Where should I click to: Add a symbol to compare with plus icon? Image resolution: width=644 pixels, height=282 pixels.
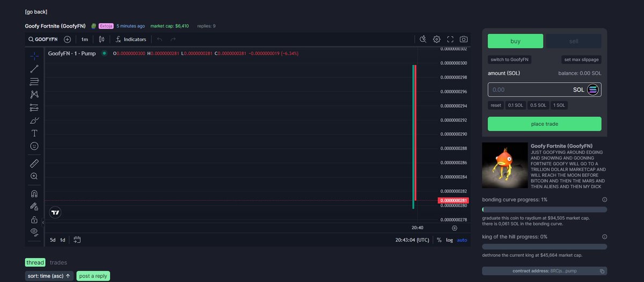coord(67,39)
